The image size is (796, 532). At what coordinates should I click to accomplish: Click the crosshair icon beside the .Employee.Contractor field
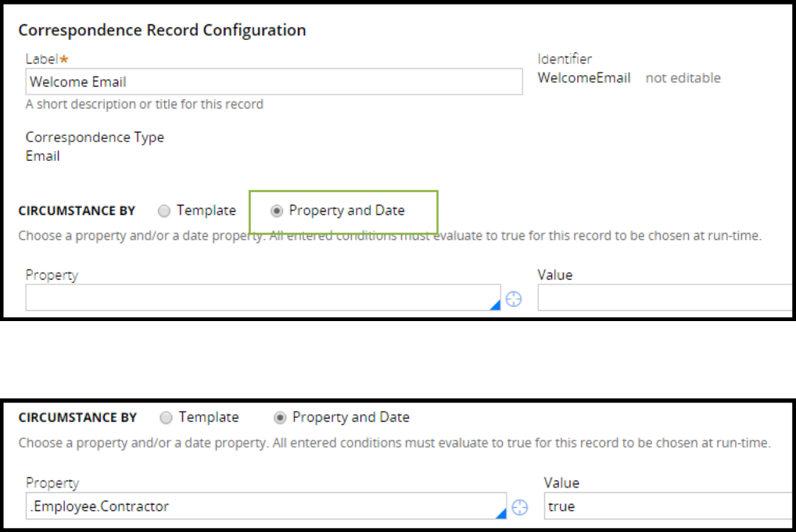520,508
